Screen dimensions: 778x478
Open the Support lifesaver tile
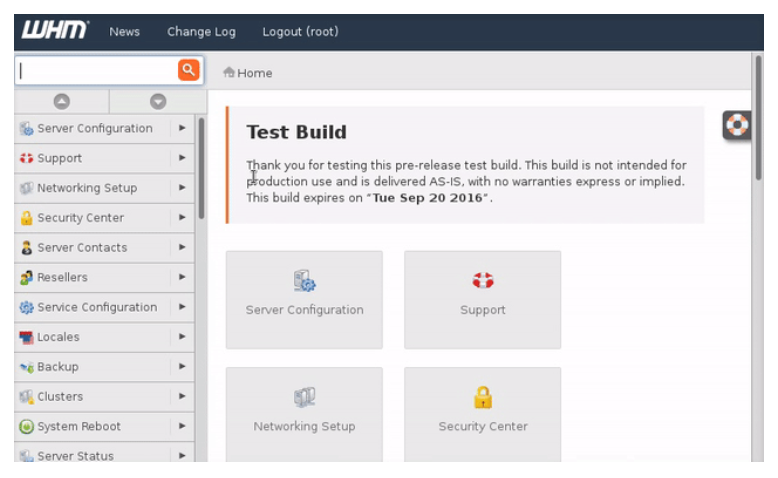tap(482, 300)
